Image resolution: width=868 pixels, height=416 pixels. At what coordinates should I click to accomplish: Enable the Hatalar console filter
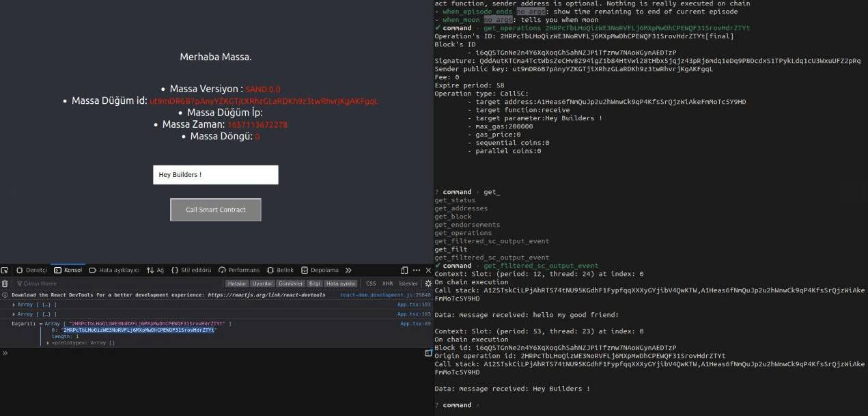tap(236, 283)
